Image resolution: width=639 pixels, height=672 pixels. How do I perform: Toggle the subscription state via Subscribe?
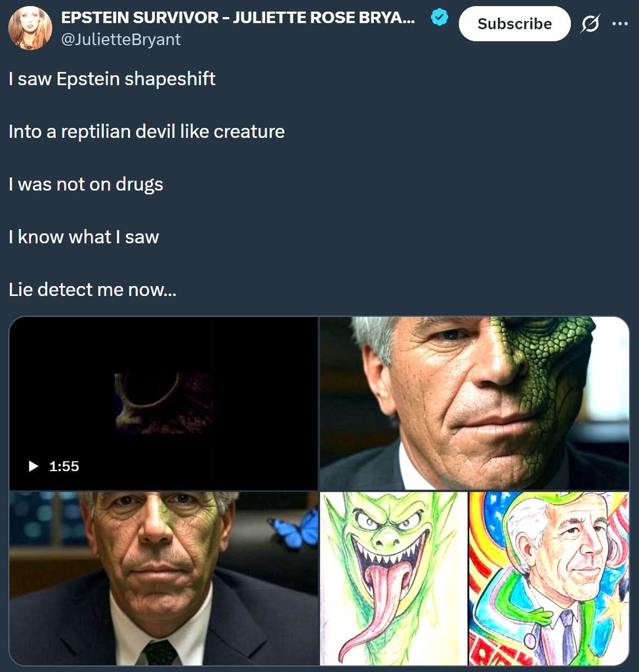[x=514, y=23]
